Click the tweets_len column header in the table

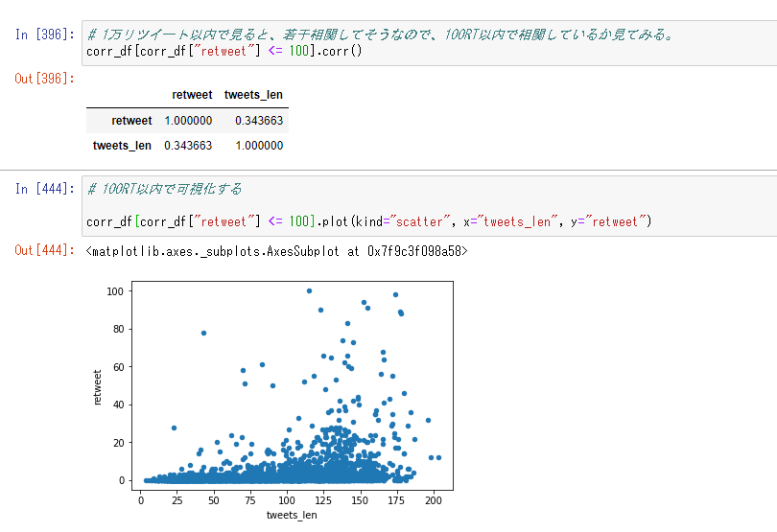(x=253, y=95)
